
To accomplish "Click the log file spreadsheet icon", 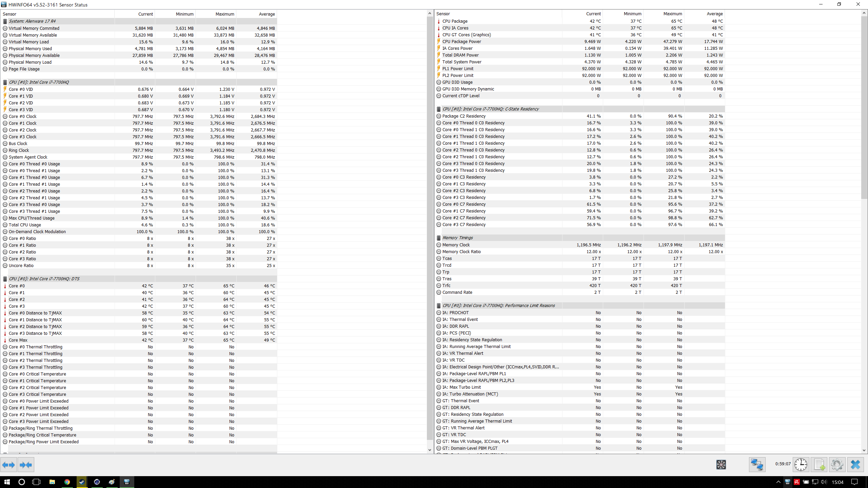I will click(819, 465).
